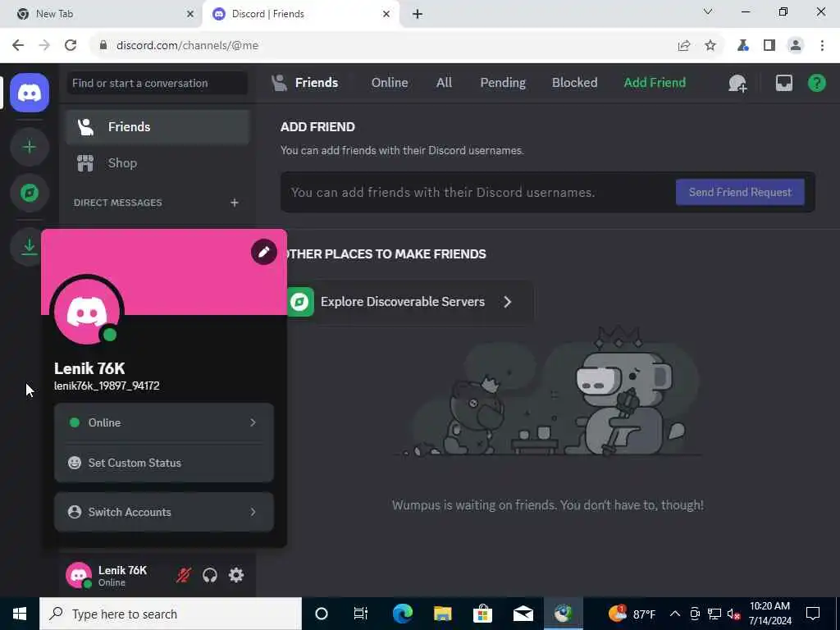The image size is (840, 630).
Task: Select the Pending tab
Action: [x=503, y=83]
